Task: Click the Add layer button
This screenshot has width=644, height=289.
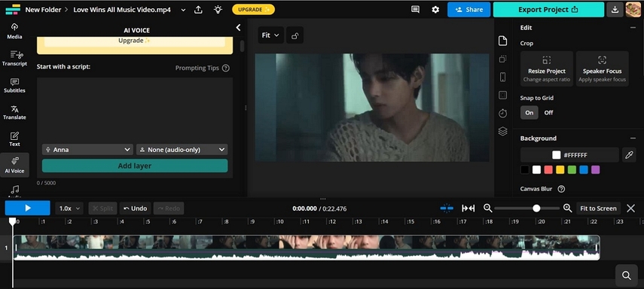Action: tap(135, 166)
